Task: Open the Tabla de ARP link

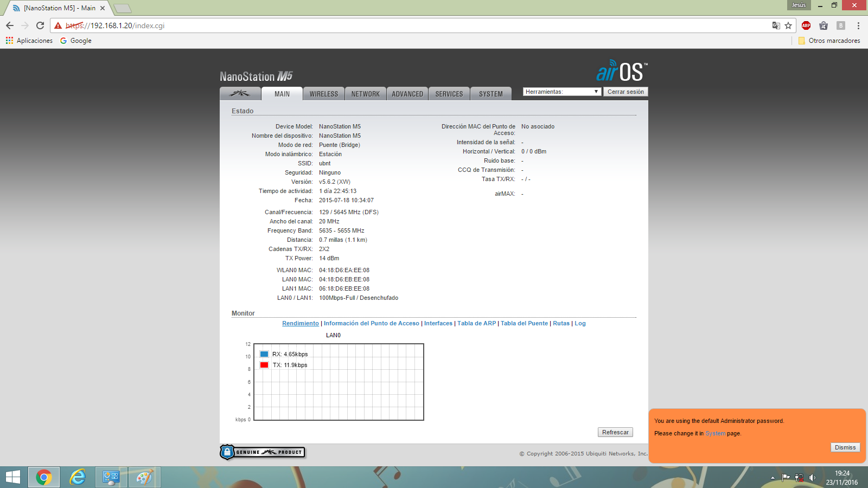Action: 477,323
